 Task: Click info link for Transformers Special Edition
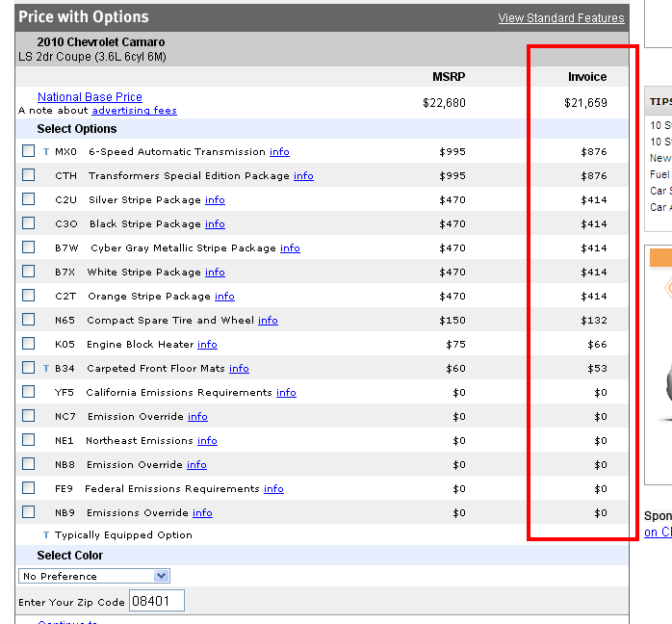click(303, 176)
